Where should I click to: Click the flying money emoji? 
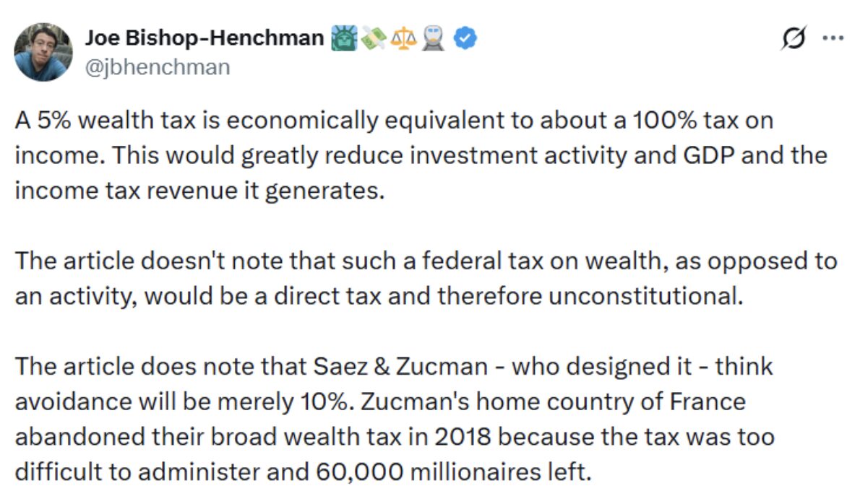[371, 38]
